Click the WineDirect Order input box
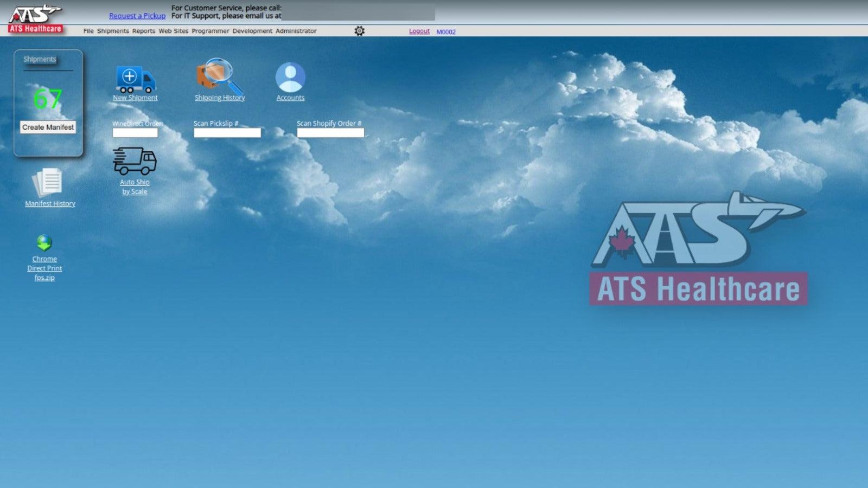This screenshot has width=868, height=488. 135,133
